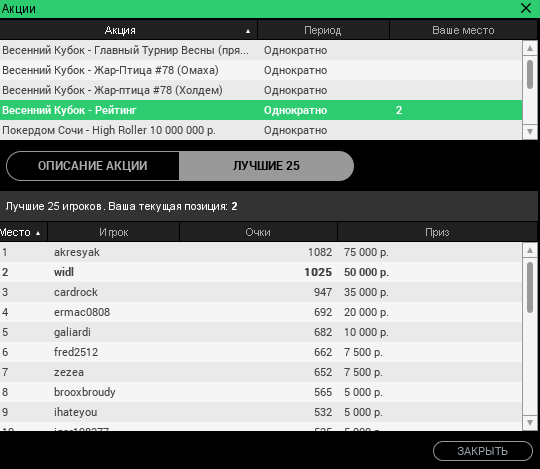Viewport: 540px width, 469px height.
Task: Click the Период column header
Action: pyautogui.click(x=323, y=30)
